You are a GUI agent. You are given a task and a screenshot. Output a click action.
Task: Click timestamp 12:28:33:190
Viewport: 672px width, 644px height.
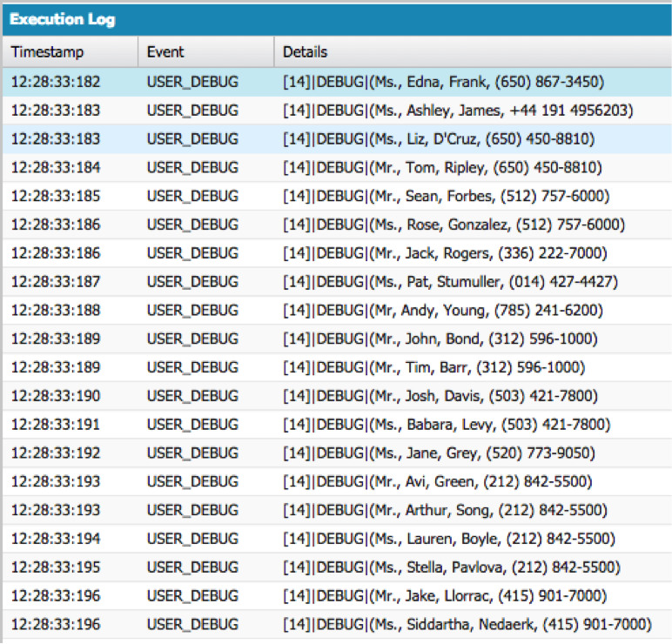click(x=56, y=396)
